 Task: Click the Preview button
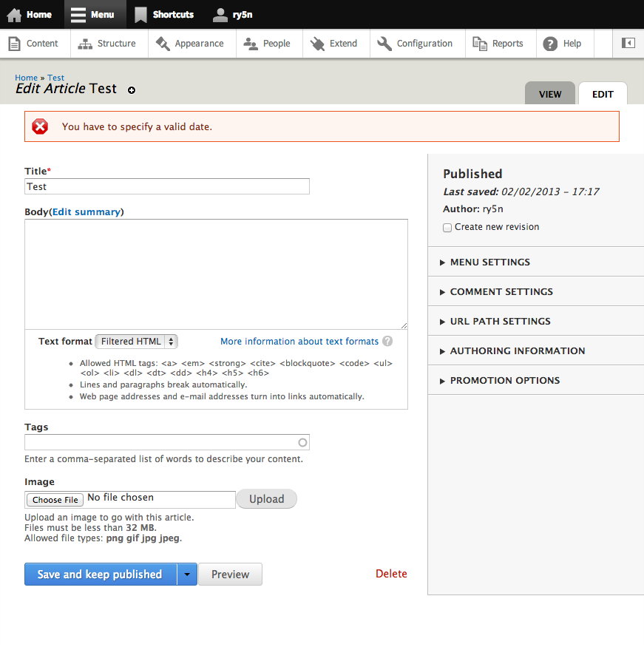pos(230,575)
